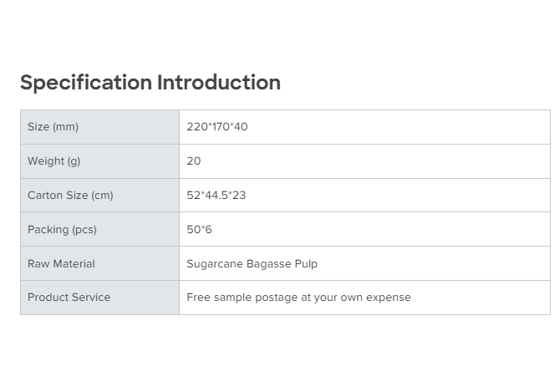Click the word "Bagasse" in the table
The width and height of the screenshot is (560, 392).
(267, 264)
